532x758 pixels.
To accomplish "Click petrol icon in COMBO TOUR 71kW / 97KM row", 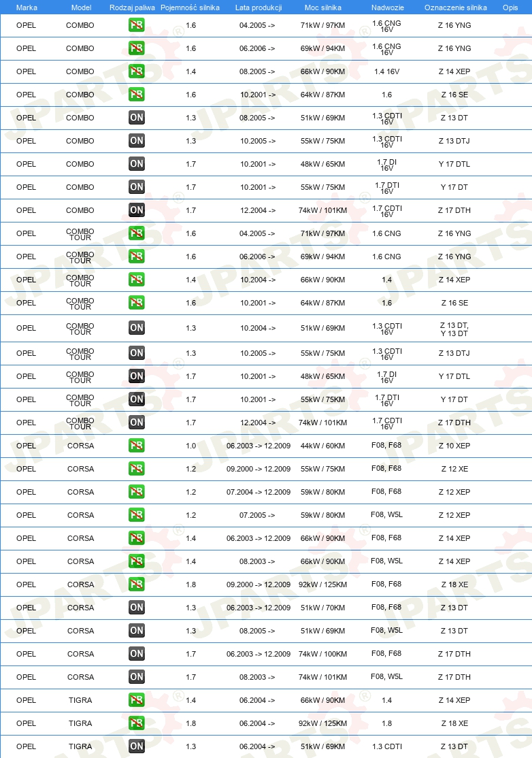I will click(137, 233).
